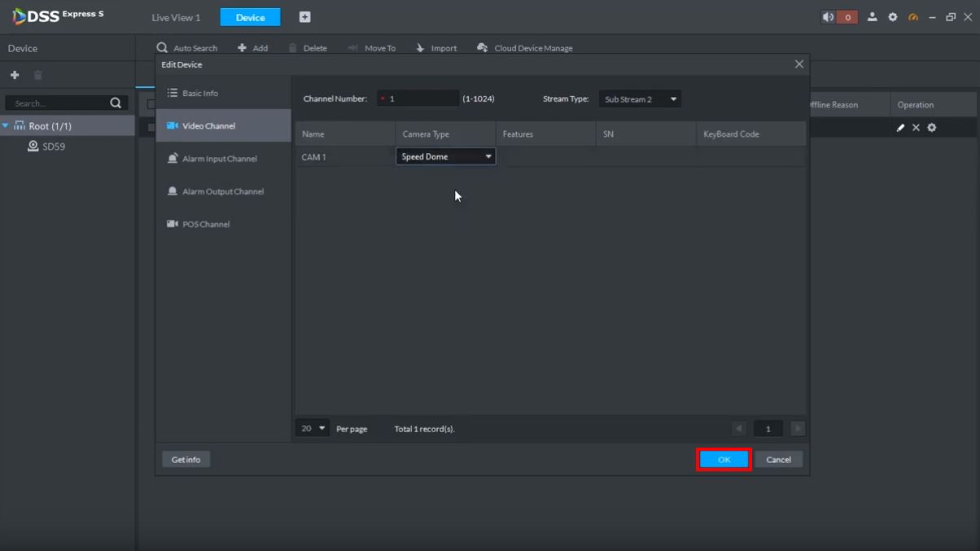Click the user account icon
980x551 pixels.
[872, 17]
